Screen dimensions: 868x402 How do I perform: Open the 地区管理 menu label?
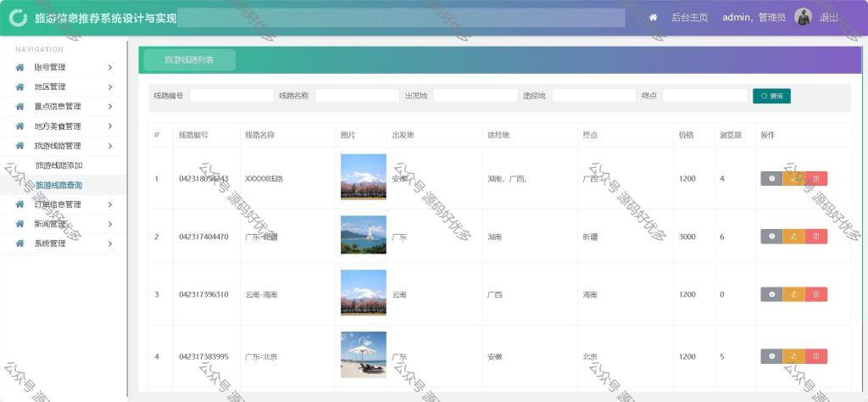point(50,87)
